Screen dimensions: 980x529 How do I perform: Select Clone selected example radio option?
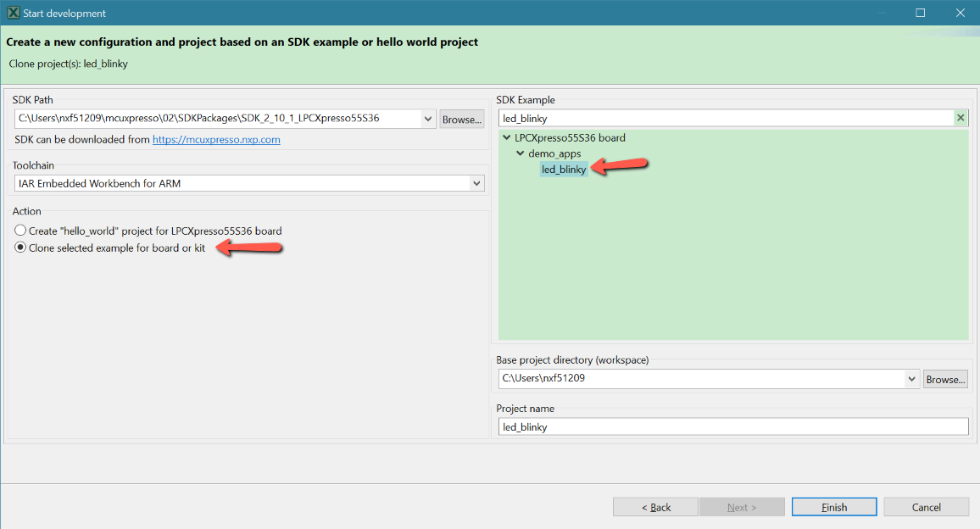[21, 248]
